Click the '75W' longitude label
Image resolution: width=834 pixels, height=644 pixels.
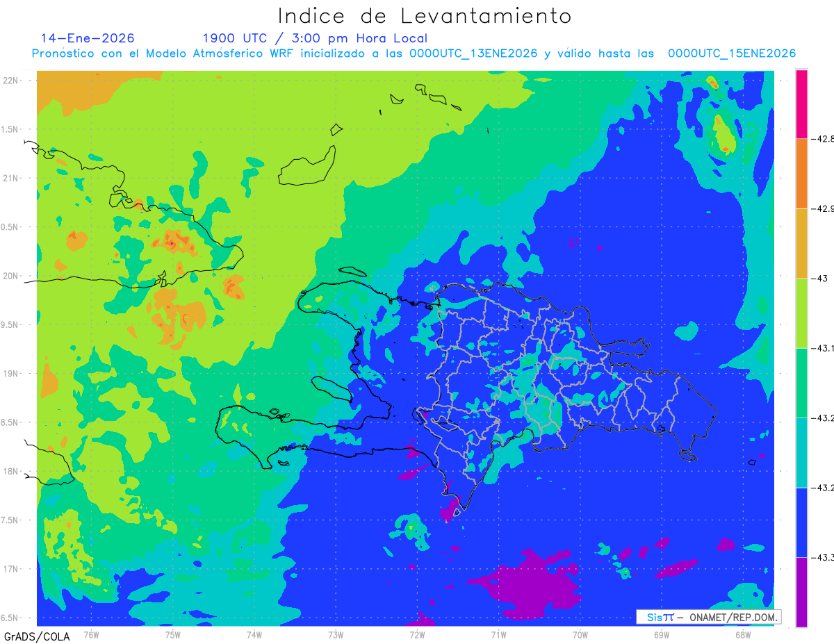point(172,634)
